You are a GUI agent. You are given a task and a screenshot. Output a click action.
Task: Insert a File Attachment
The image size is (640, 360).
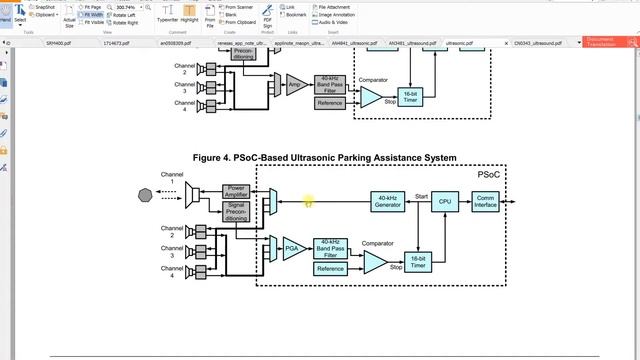tap(331, 7)
